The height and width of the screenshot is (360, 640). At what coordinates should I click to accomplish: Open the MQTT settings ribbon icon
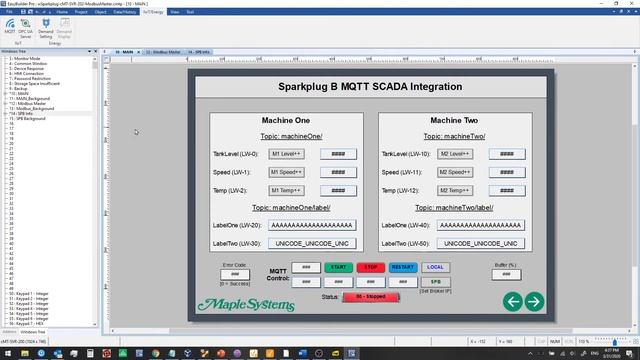point(10,26)
